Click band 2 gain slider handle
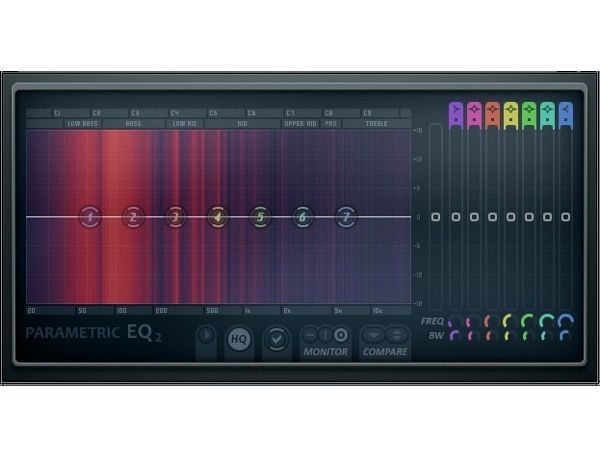The image size is (600, 458). (474, 217)
